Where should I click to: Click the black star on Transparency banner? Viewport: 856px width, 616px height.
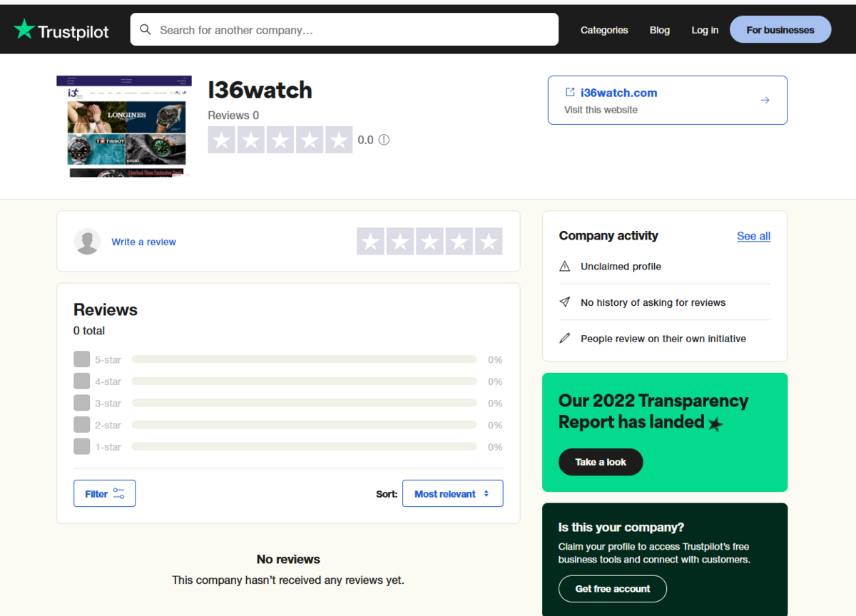click(x=715, y=424)
